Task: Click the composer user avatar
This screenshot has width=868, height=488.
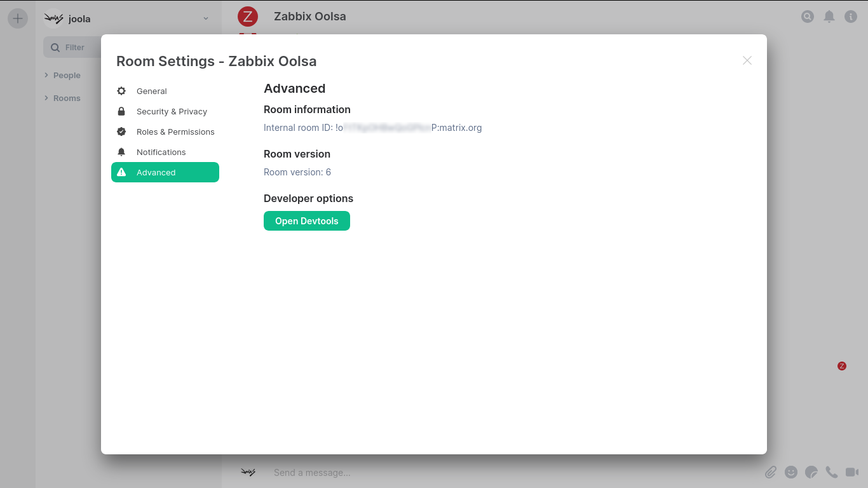Action: tap(248, 472)
